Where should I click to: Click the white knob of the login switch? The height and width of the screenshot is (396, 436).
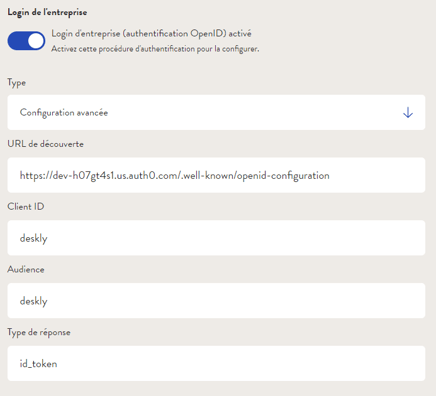pos(36,41)
